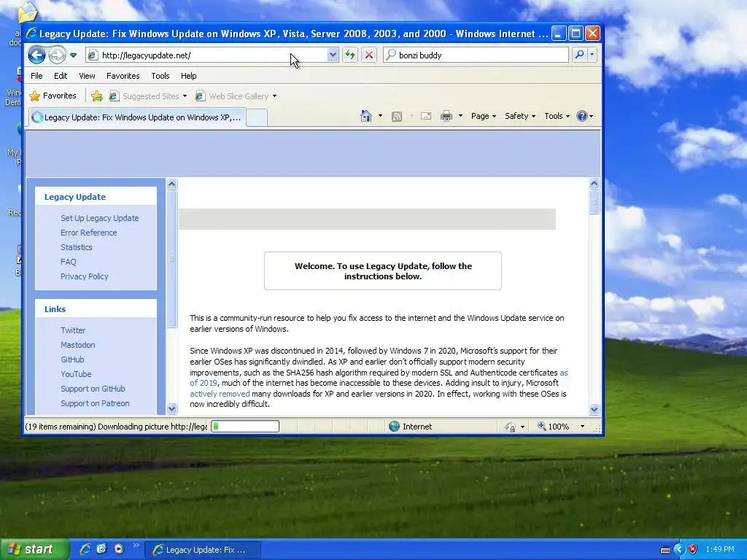This screenshot has width=747, height=560.
Task: Click main page scrollbar up arrow
Action: (594, 183)
